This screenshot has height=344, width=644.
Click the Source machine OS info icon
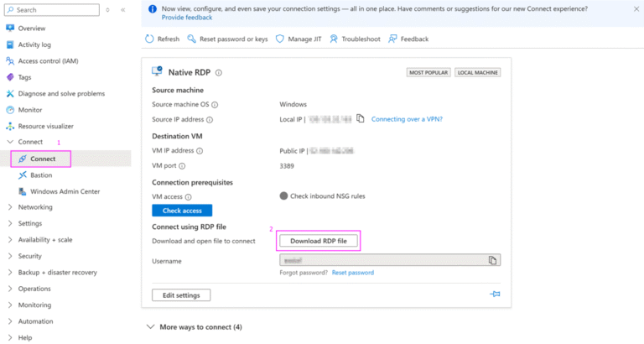point(215,105)
